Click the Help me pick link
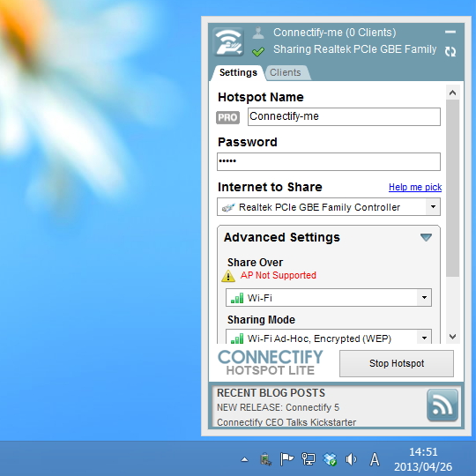 [x=415, y=187]
